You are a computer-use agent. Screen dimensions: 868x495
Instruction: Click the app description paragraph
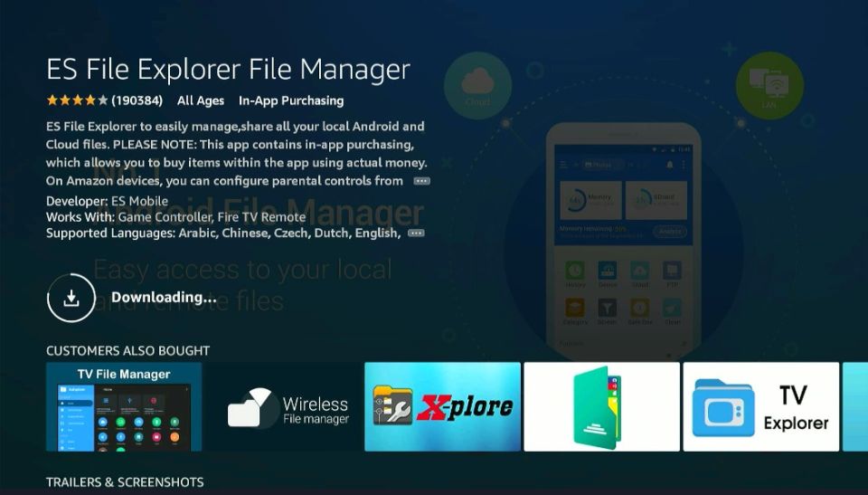236,154
